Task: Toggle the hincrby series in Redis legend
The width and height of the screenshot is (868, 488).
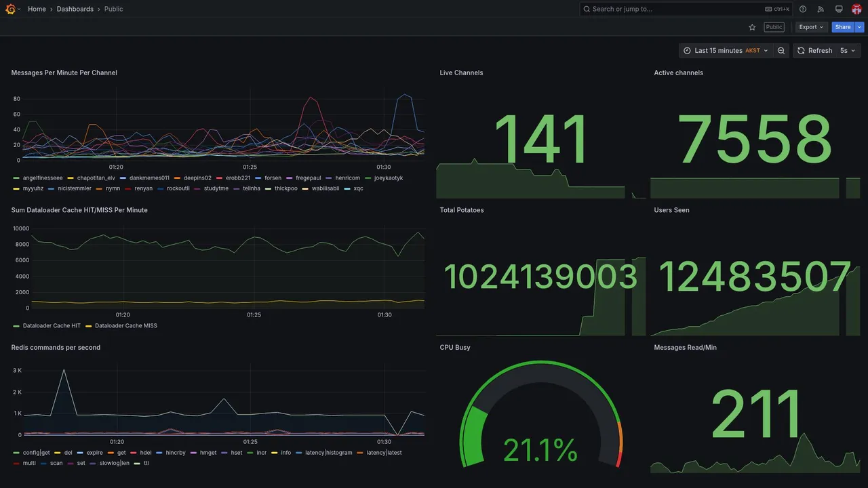Action: (176, 452)
